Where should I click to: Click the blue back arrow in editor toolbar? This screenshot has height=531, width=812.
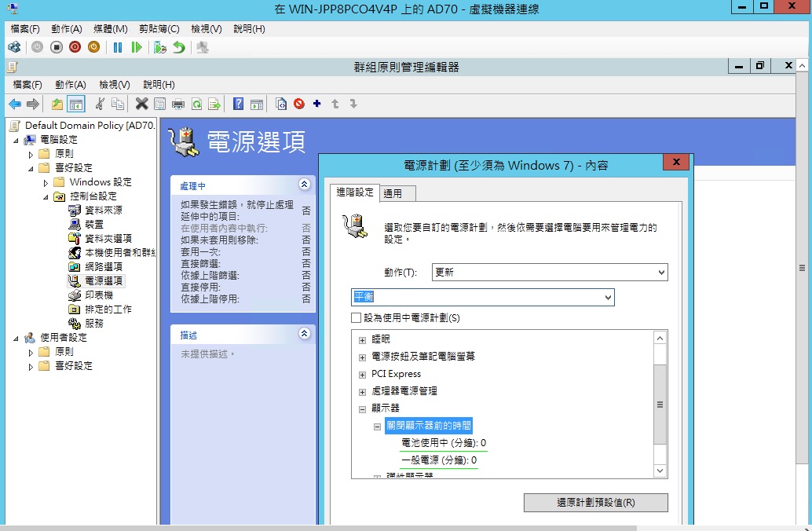[14, 104]
